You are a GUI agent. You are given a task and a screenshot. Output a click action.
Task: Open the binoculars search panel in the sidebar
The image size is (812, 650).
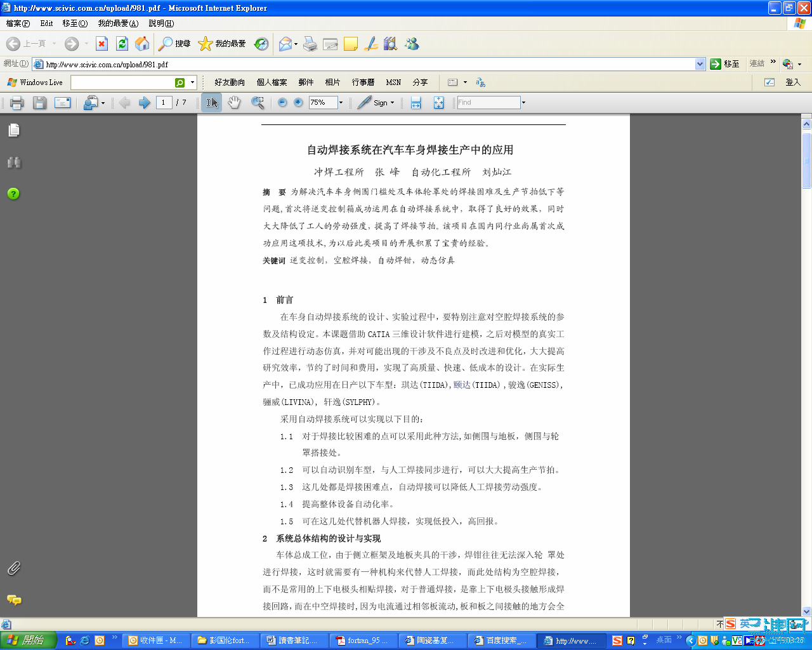(x=13, y=162)
